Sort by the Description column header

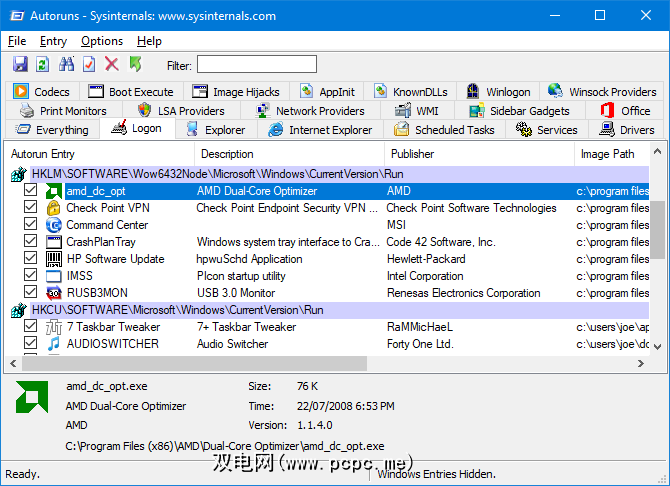(x=227, y=154)
